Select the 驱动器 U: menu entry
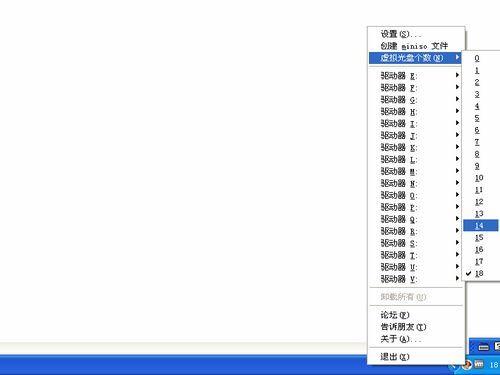Viewport: 500px width, 375px height. [x=416, y=267]
